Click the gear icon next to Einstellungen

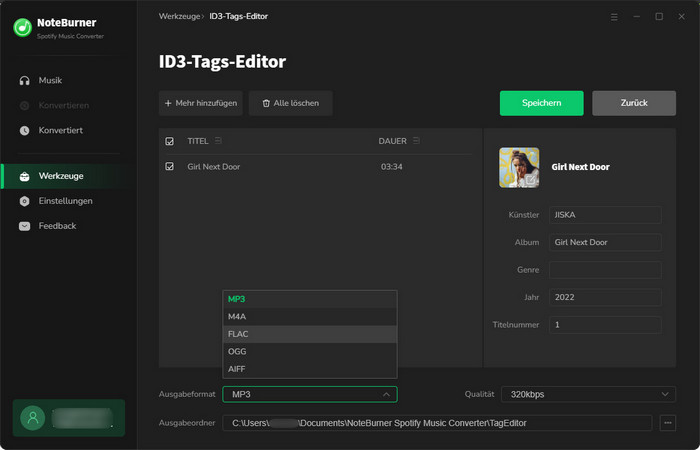(25, 201)
